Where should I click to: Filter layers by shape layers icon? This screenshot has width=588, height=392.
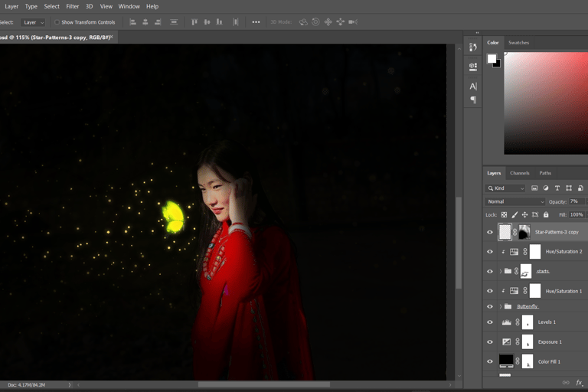pos(569,188)
